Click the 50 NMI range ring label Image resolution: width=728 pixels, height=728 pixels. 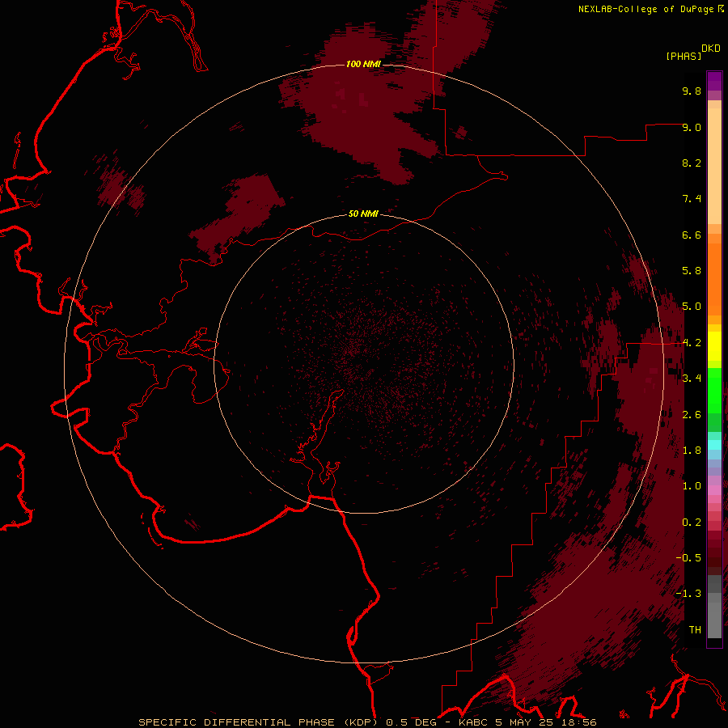363,214
